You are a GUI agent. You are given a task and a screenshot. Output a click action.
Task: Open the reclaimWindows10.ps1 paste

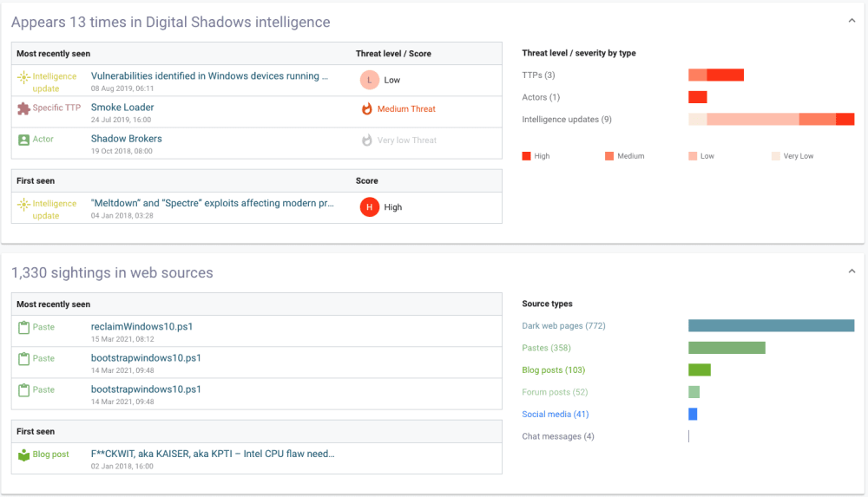click(141, 326)
